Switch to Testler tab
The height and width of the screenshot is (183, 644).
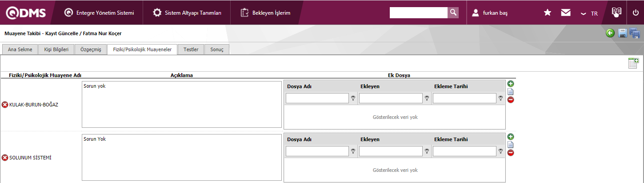click(191, 49)
